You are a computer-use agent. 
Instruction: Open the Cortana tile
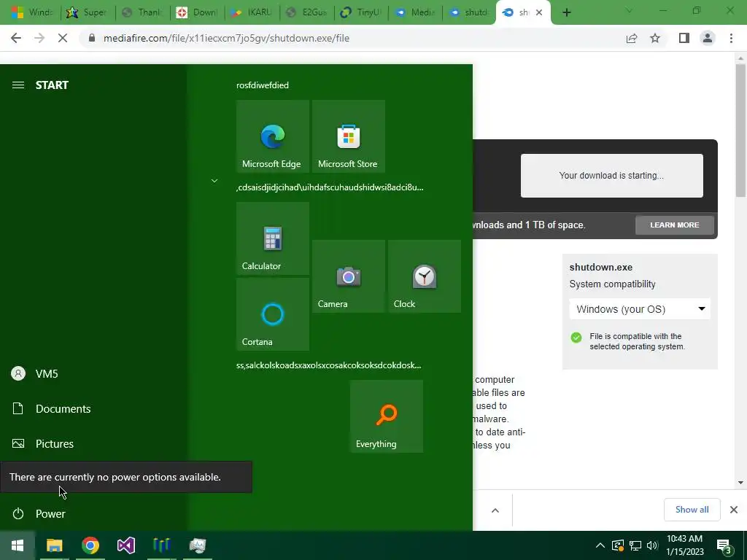click(x=273, y=314)
